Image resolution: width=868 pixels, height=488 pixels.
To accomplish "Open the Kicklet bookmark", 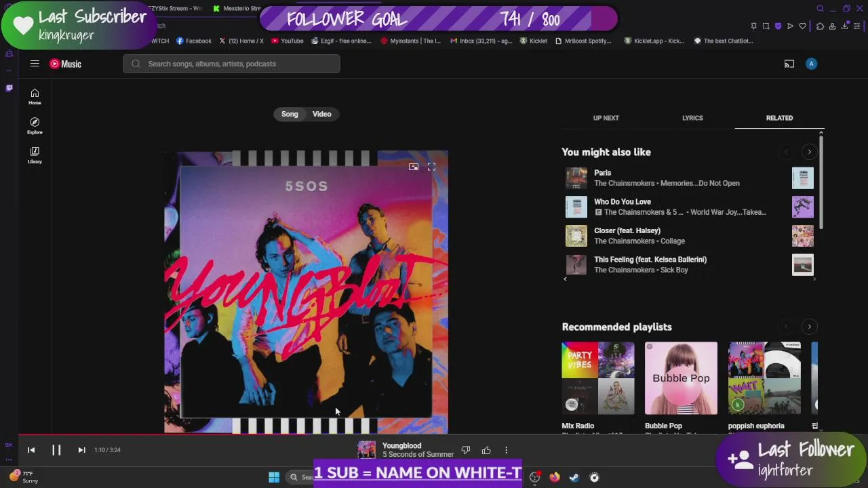I will [x=534, y=41].
